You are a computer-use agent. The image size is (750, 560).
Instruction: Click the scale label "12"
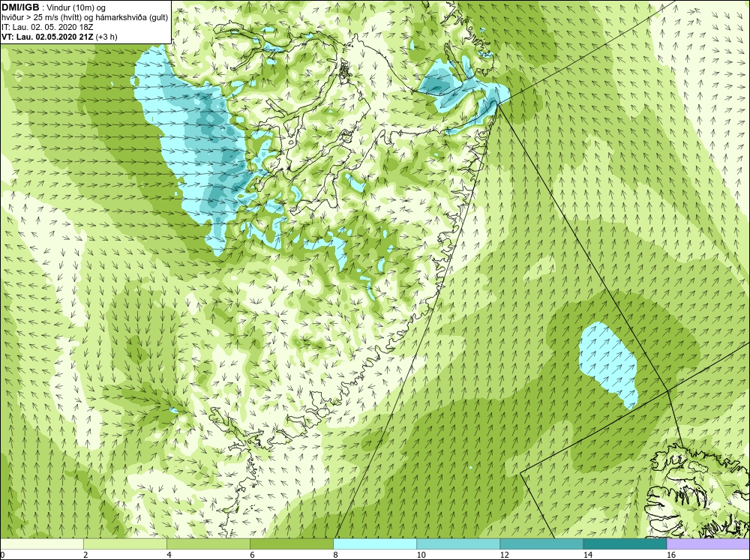click(x=504, y=555)
